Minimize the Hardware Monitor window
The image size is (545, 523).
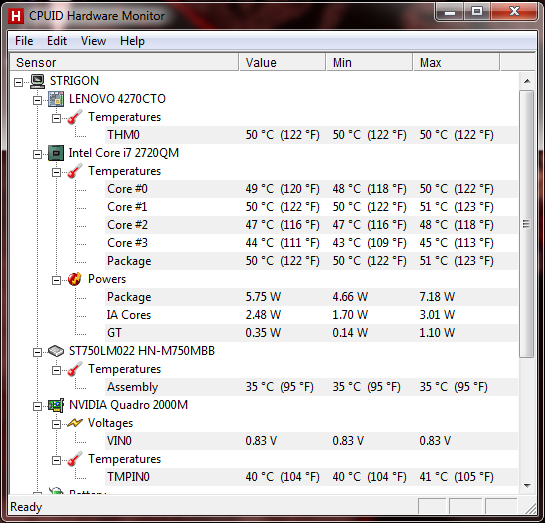click(449, 12)
